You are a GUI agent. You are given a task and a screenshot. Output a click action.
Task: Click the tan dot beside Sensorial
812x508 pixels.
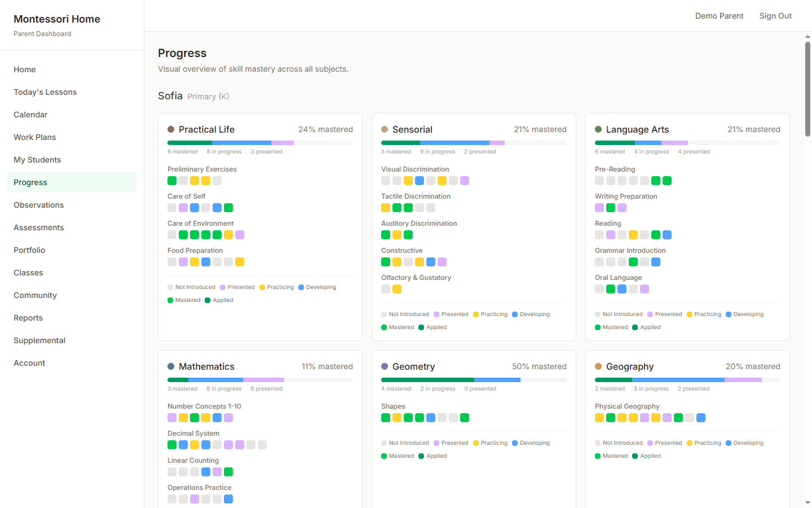[385, 129]
